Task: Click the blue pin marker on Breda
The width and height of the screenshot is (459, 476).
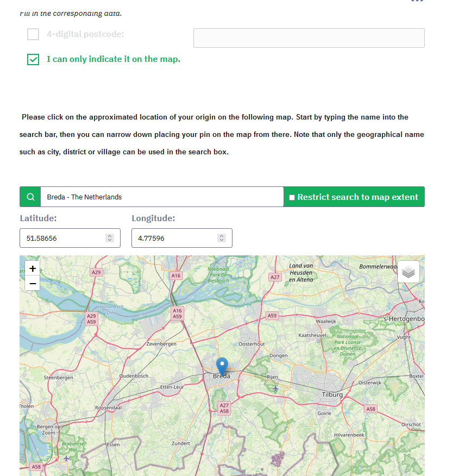Action: pos(222,366)
